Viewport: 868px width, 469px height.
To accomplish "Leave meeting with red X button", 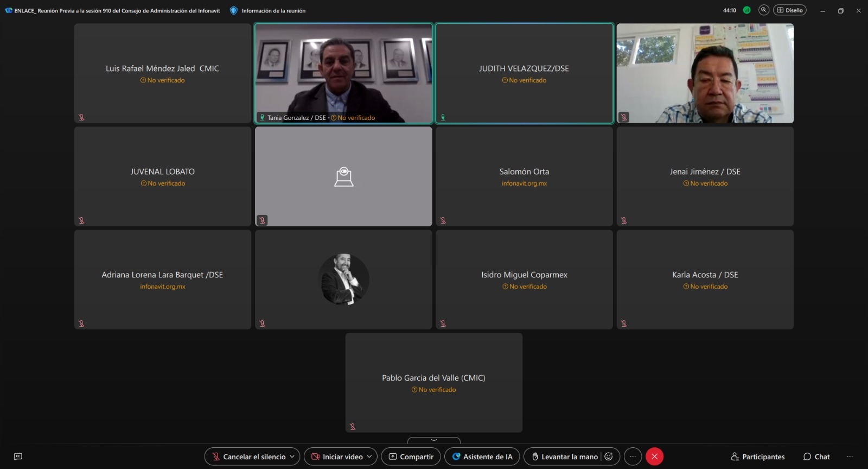I will pos(655,457).
